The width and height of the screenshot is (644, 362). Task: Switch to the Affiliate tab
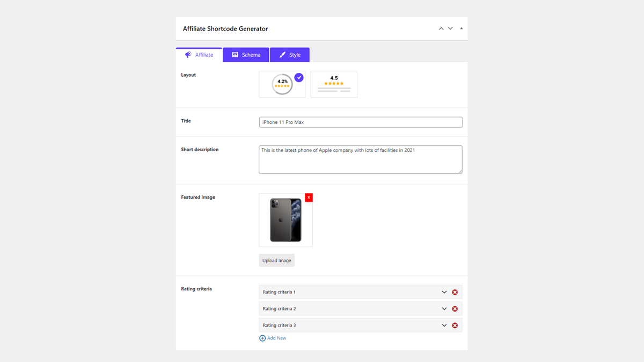click(x=199, y=55)
